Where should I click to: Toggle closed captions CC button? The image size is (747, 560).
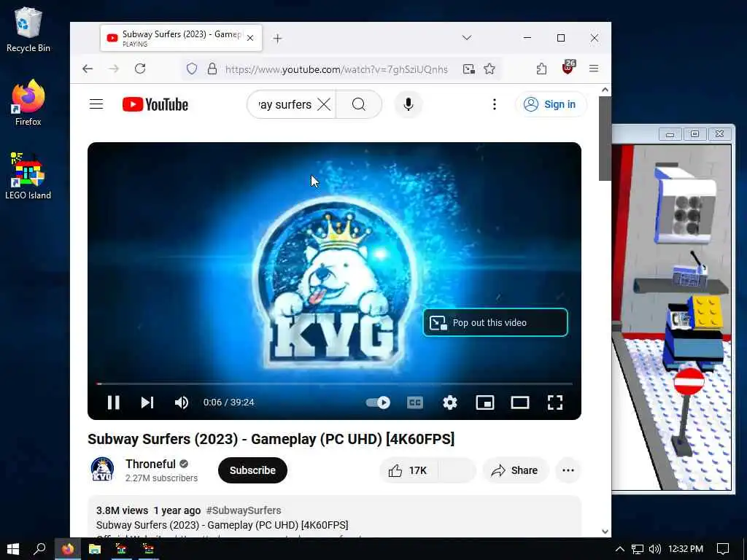click(x=415, y=402)
